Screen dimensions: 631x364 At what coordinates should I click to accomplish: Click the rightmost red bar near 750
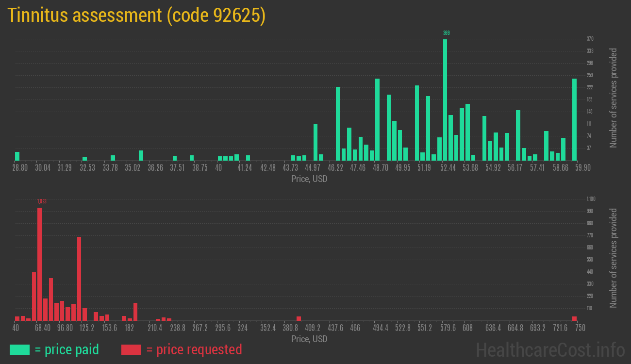[574, 318]
